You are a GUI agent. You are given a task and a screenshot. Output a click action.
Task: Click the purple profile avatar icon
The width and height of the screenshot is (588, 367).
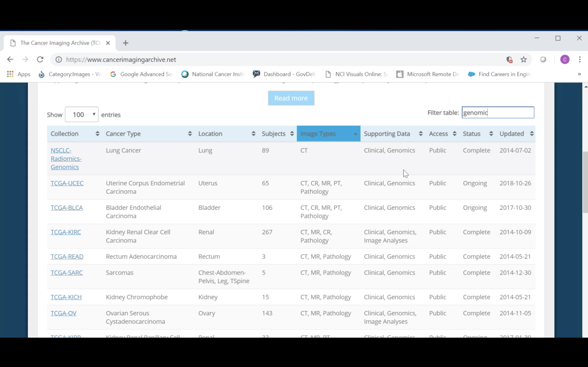point(565,59)
